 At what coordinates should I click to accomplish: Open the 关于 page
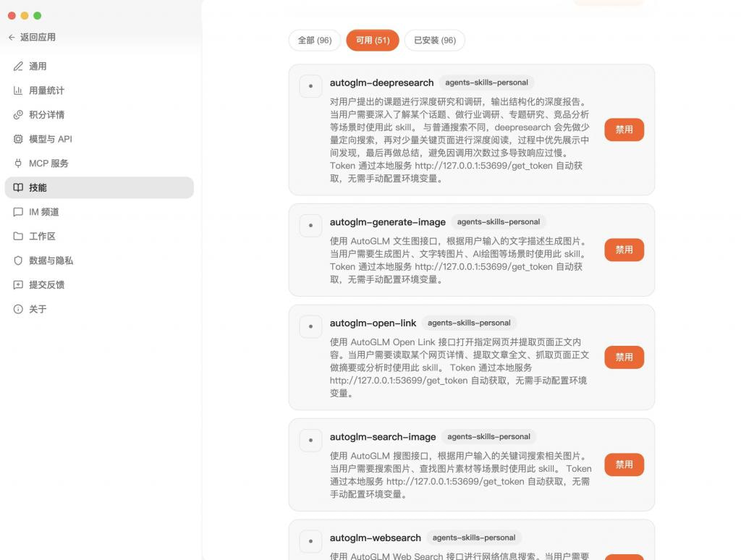pos(99,309)
